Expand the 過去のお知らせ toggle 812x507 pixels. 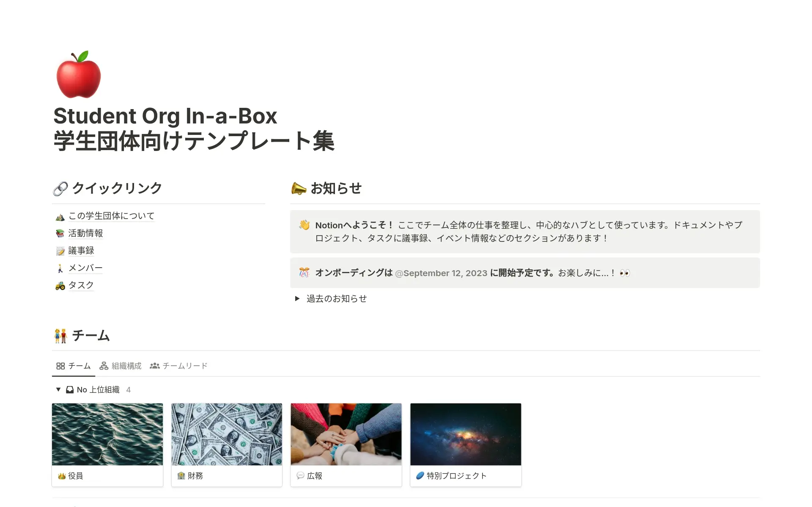[x=297, y=299]
